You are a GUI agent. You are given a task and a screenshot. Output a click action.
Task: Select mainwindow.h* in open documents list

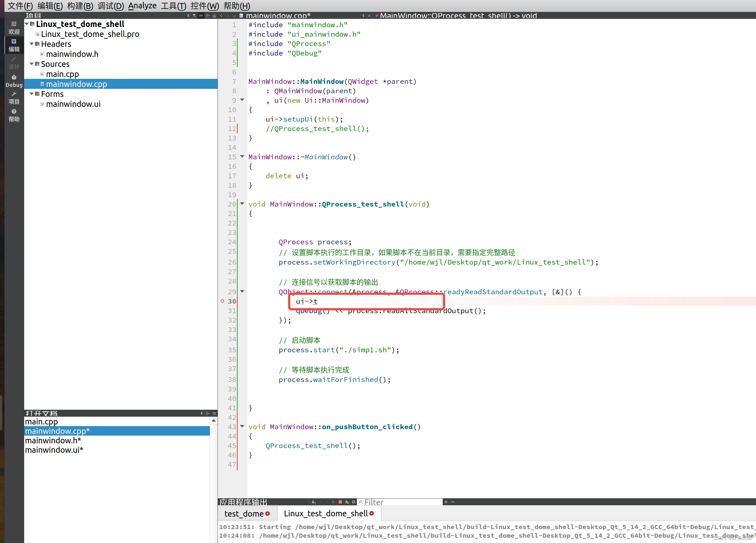click(x=117, y=440)
